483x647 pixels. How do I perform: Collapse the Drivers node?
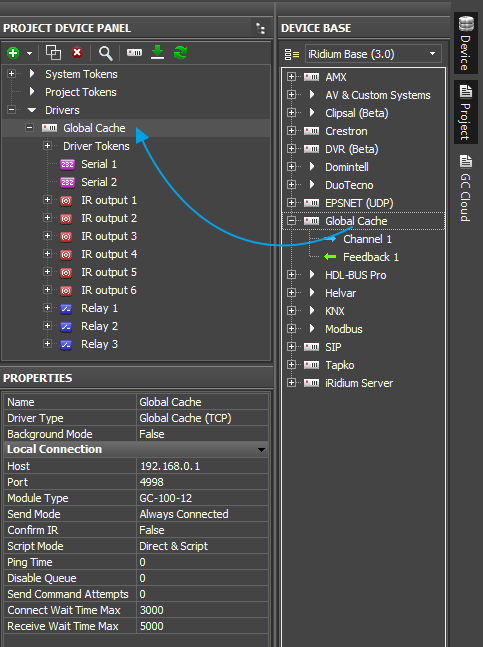pos(11,110)
